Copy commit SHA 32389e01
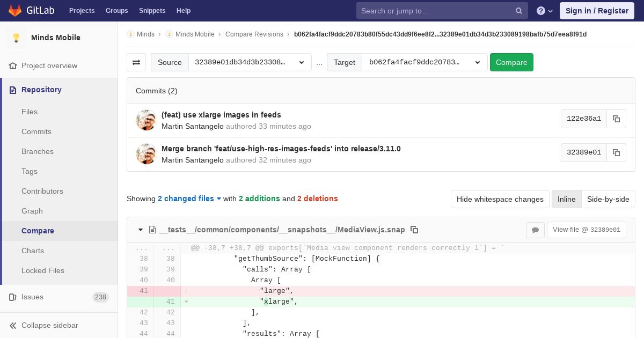Viewport: 644px width, 338px height. click(x=616, y=152)
